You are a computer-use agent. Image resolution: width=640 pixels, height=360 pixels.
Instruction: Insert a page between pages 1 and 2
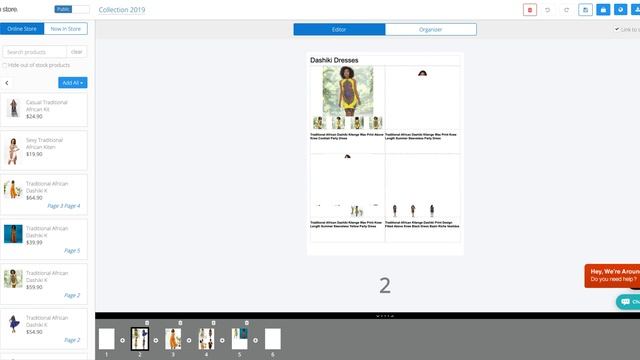point(122,340)
